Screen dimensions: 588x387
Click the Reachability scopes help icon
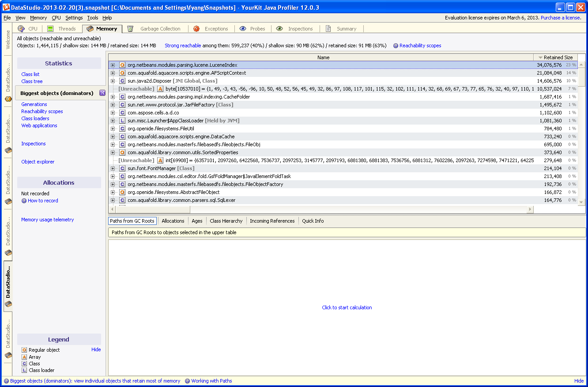click(396, 46)
